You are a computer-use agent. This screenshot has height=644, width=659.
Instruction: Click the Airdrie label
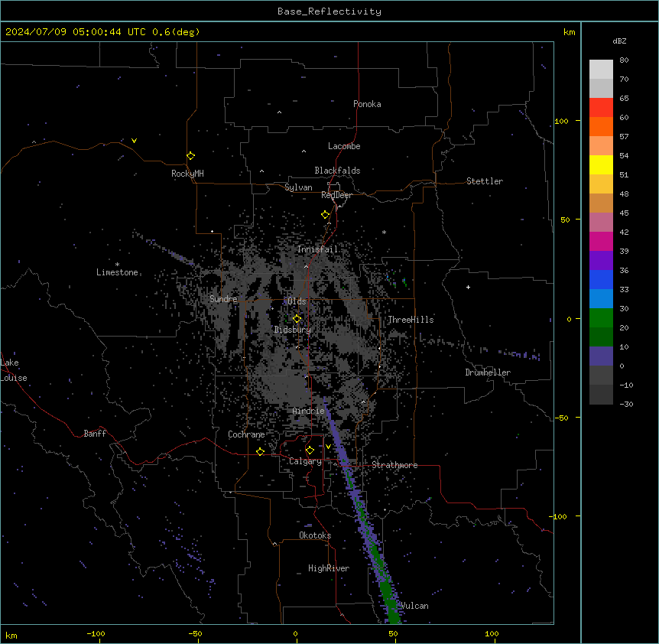[309, 411]
